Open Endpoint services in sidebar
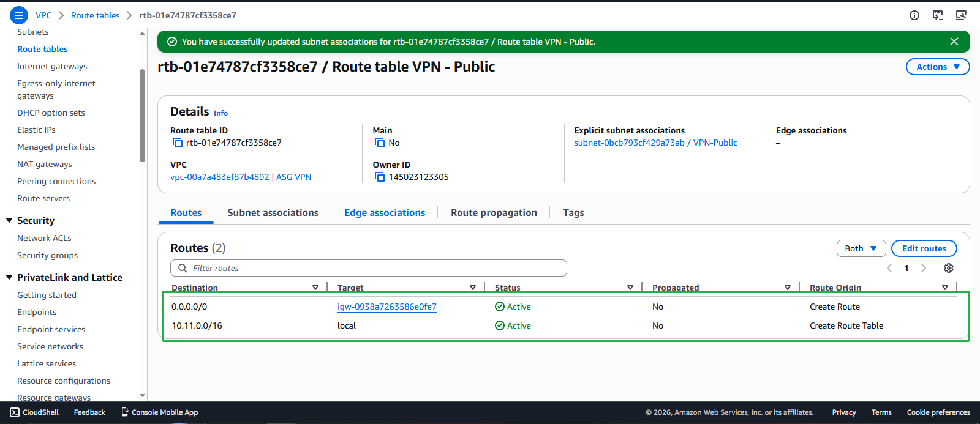980x424 pixels. (x=51, y=329)
